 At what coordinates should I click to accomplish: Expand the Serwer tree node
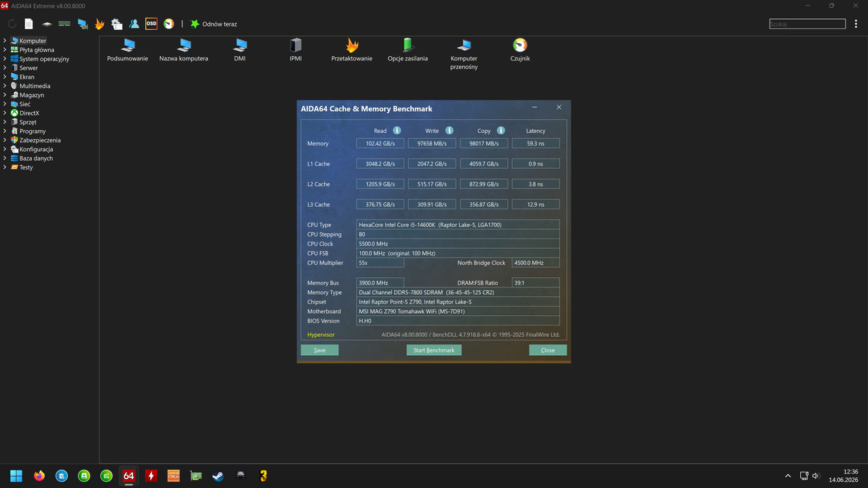[5, 68]
